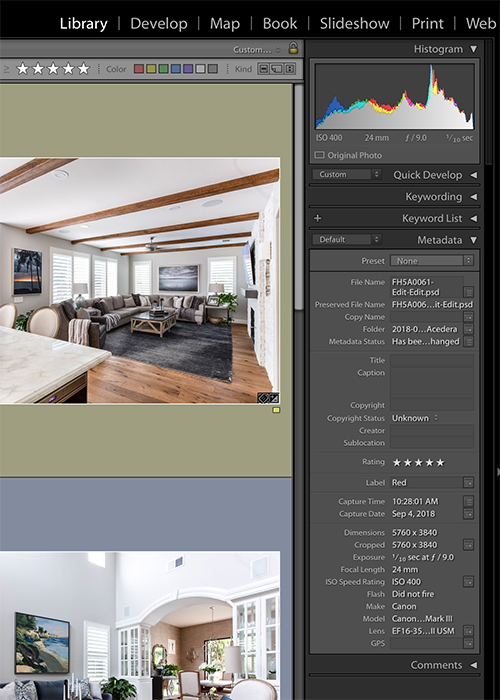The height and width of the screenshot is (700, 500).
Task: Switch to the Develop module
Action: point(158,23)
